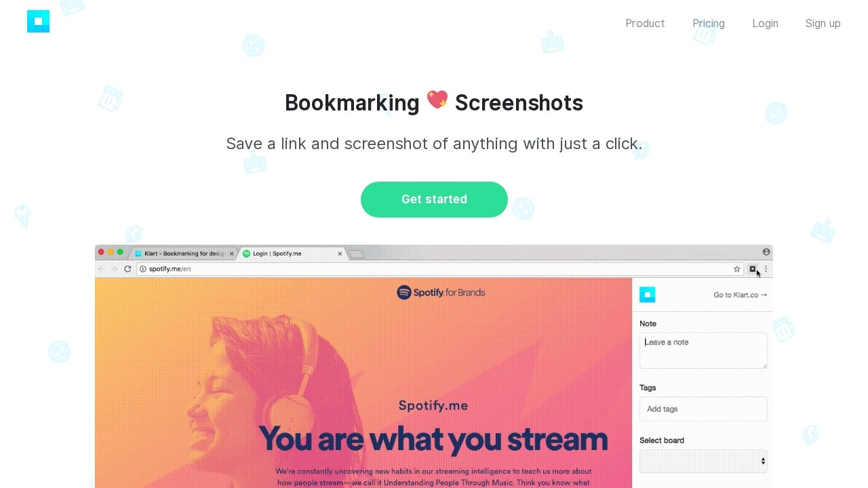This screenshot has height=488, width=868.
Task: Open the Product menu item
Action: tap(645, 23)
